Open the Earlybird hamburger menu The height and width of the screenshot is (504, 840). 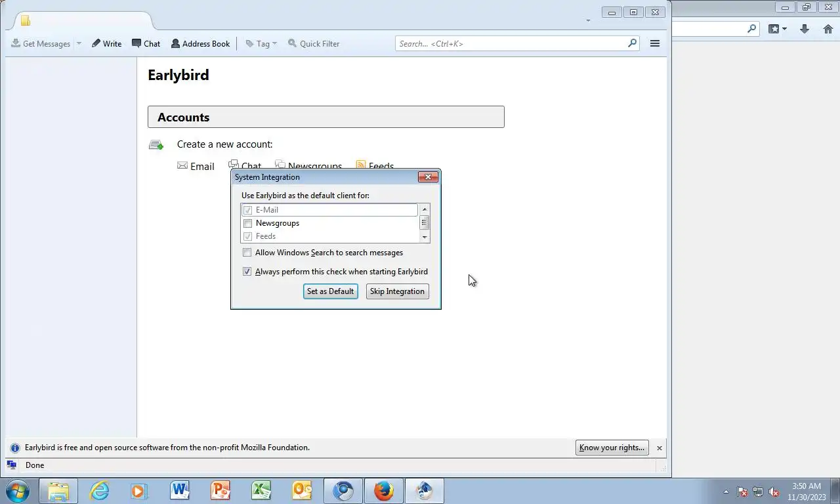(x=654, y=43)
